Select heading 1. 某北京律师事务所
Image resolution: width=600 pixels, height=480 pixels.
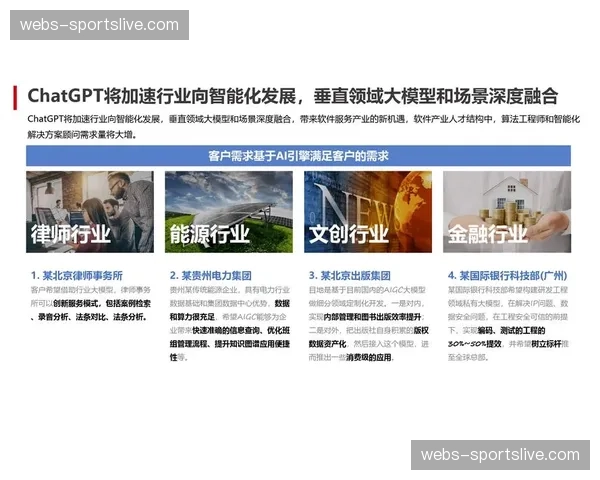point(77,276)
